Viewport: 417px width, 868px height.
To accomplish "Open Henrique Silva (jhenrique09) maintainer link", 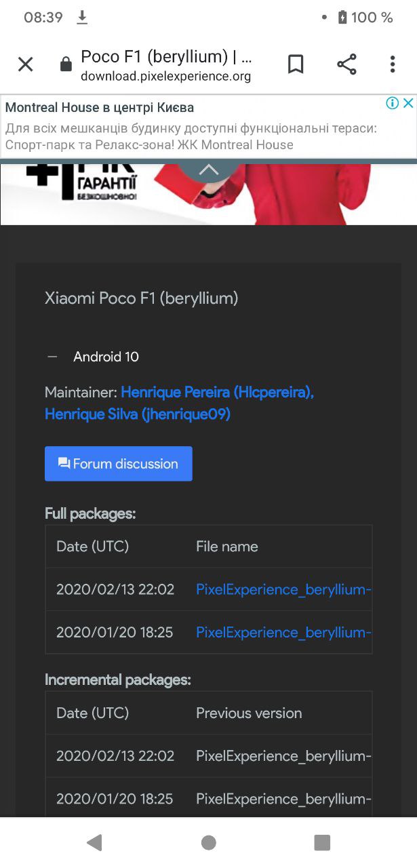I will pyautogui.click(x=138, y=414).
